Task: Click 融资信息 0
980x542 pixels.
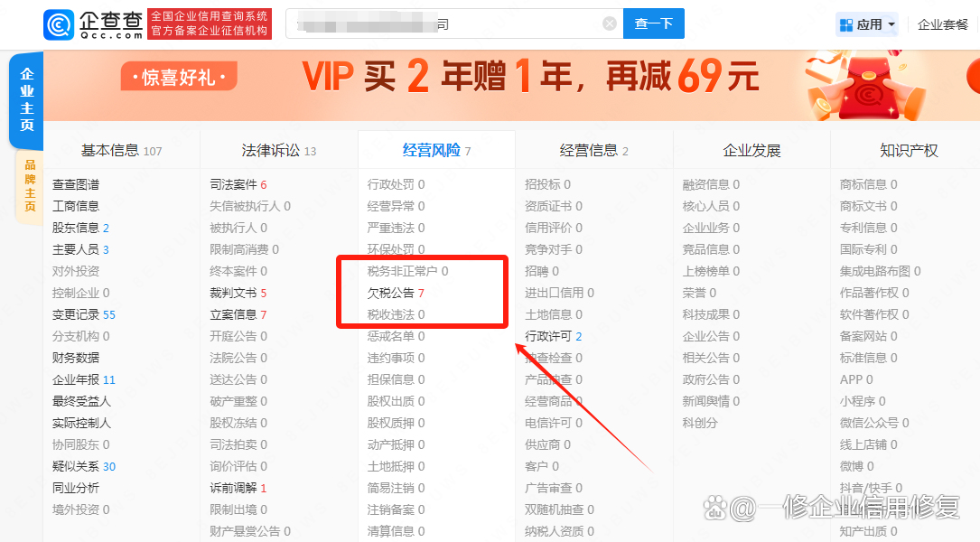Action: tap(711, 184)
